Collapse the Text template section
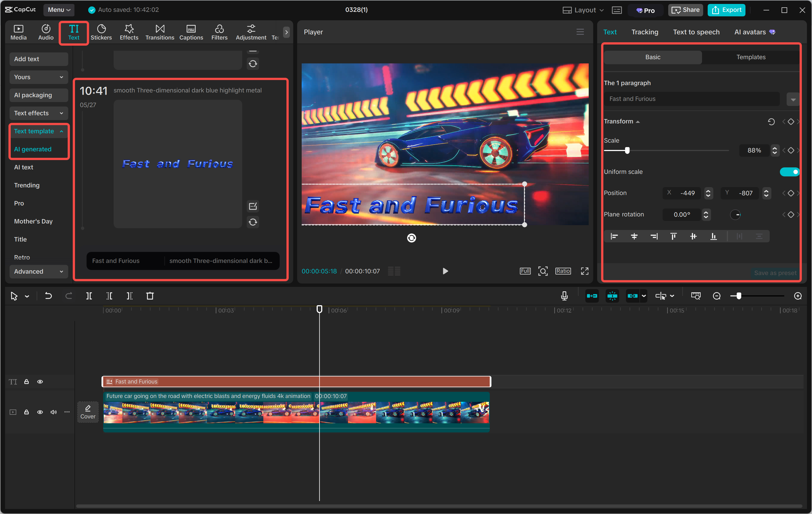812x514 pixels. [39, 131]
